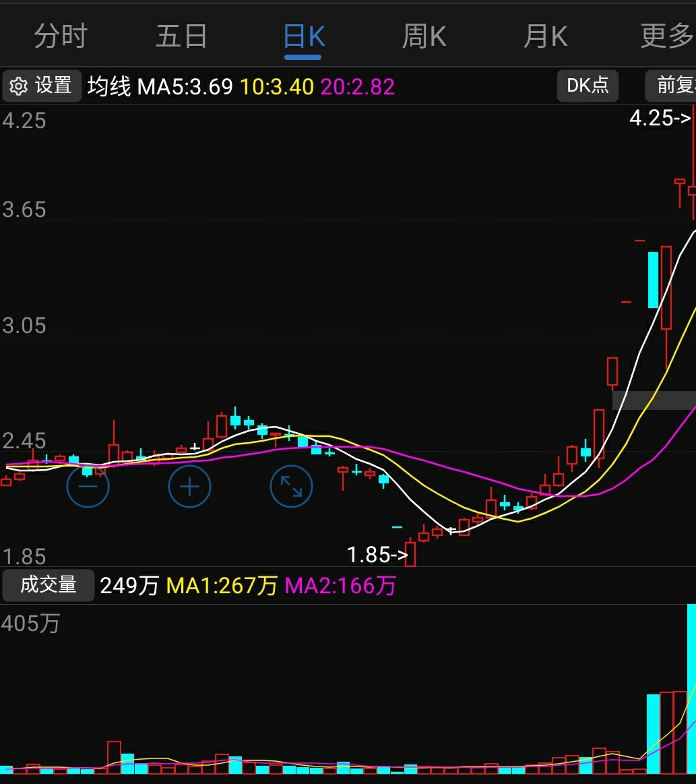Screen dimensions: 696x784
Task: Open 前复权 price adjustment dropdown
Action: point(672,86)
